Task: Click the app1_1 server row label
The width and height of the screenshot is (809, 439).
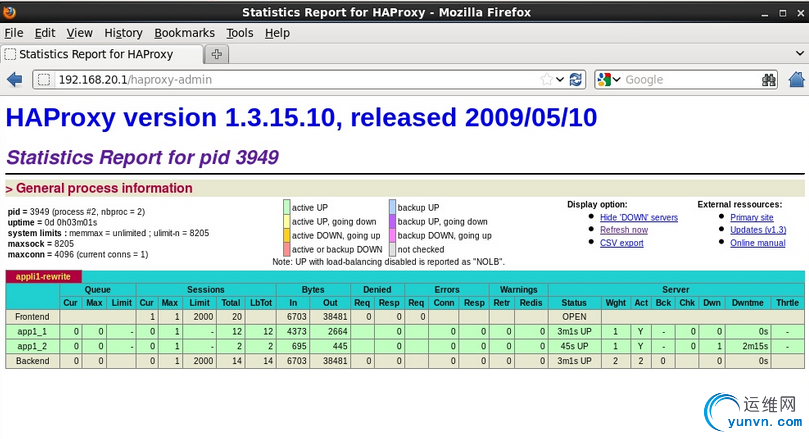Action: coord(33,331)
